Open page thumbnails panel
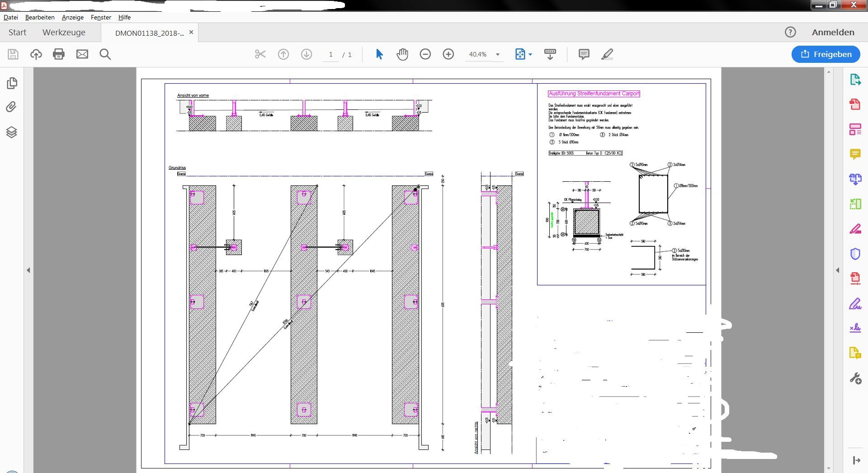The image size is (868, 473). [x=12, y=83]
